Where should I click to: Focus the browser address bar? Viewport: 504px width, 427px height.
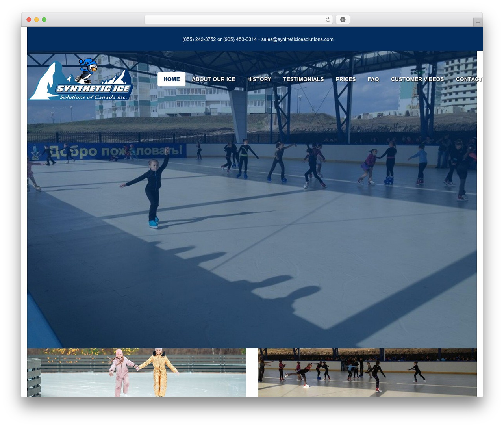tap(238, 20)
